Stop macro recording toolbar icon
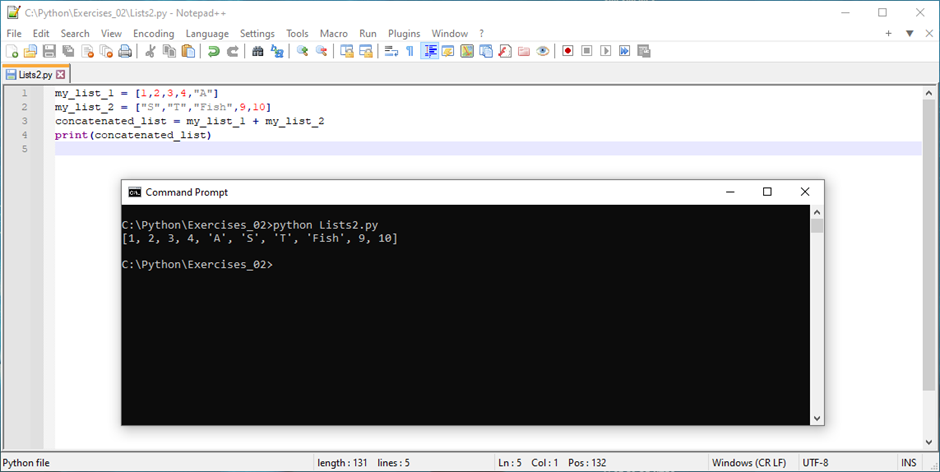The height and width of the screenshot is (472, 940). point(587,52)
